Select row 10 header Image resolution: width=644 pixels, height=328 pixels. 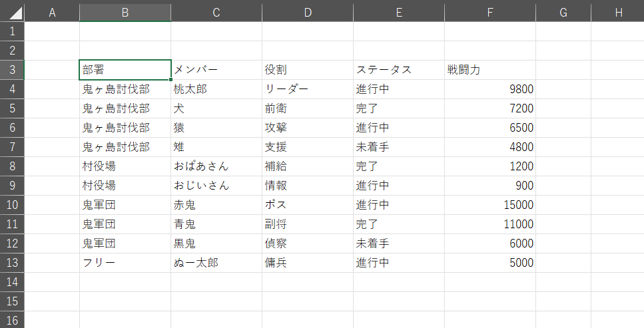point(12,205)
